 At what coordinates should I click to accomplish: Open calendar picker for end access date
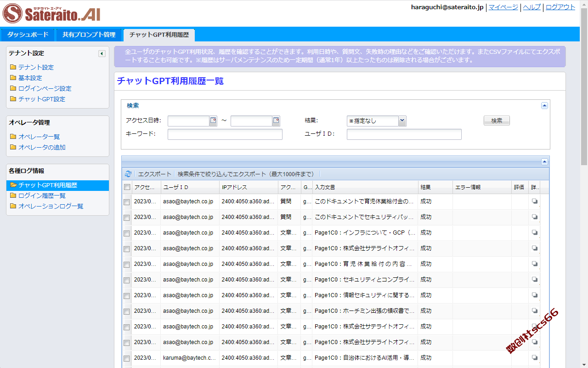(x=276, y=121)
